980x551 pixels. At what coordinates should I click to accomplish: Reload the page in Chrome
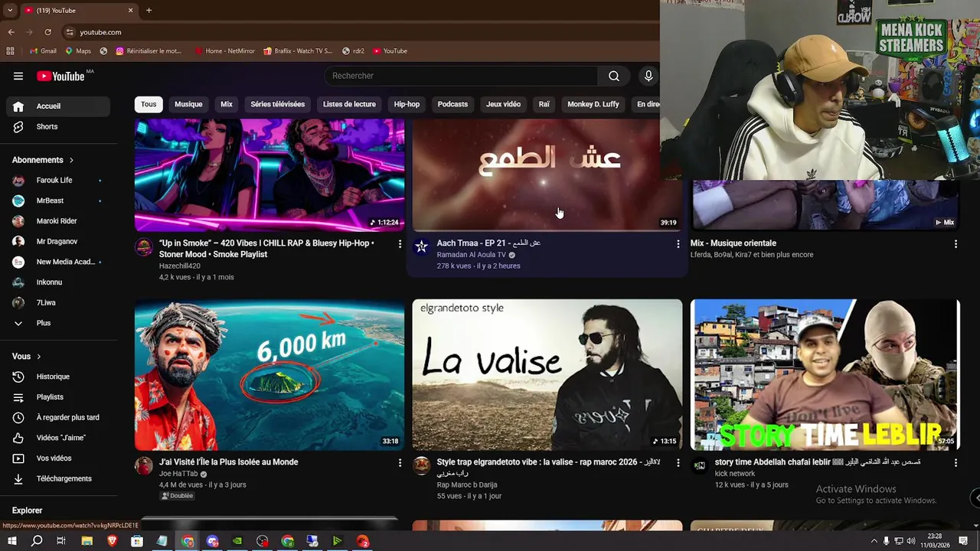(47, 32)
